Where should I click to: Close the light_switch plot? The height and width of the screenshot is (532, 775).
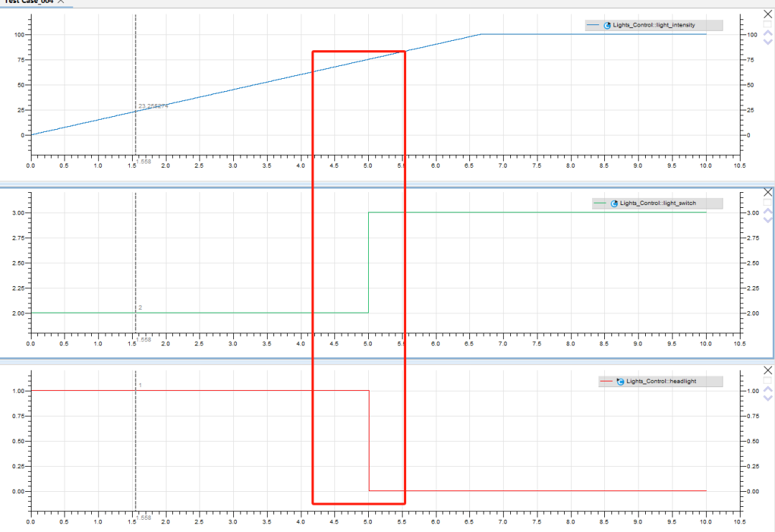pos(768,192)
